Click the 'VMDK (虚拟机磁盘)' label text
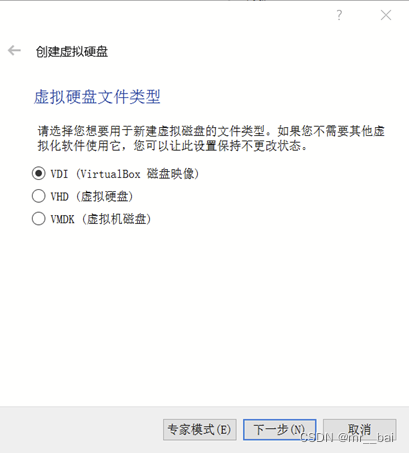Image resolution: width=409 pixels, height=453 pixels. point(101,219)
